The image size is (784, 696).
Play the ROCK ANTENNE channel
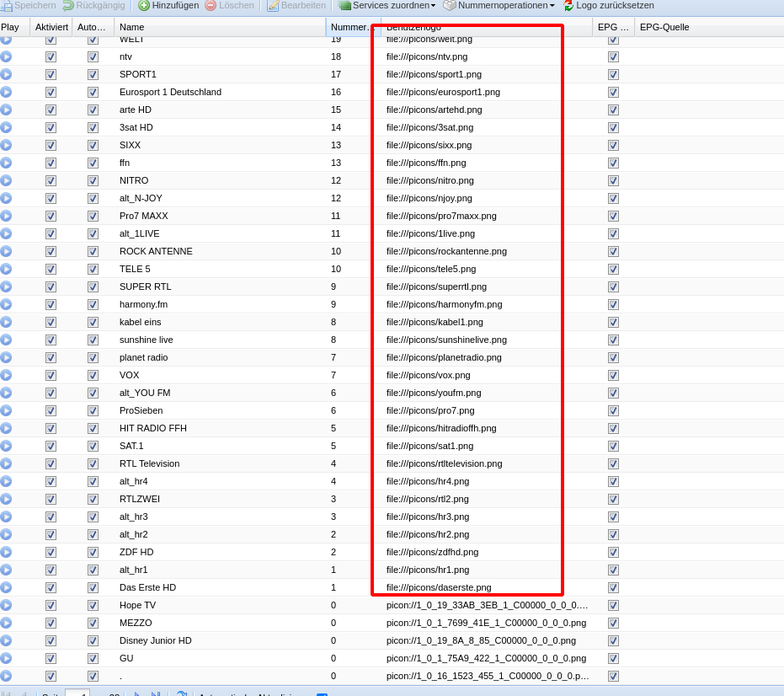[x=6, y=251]
